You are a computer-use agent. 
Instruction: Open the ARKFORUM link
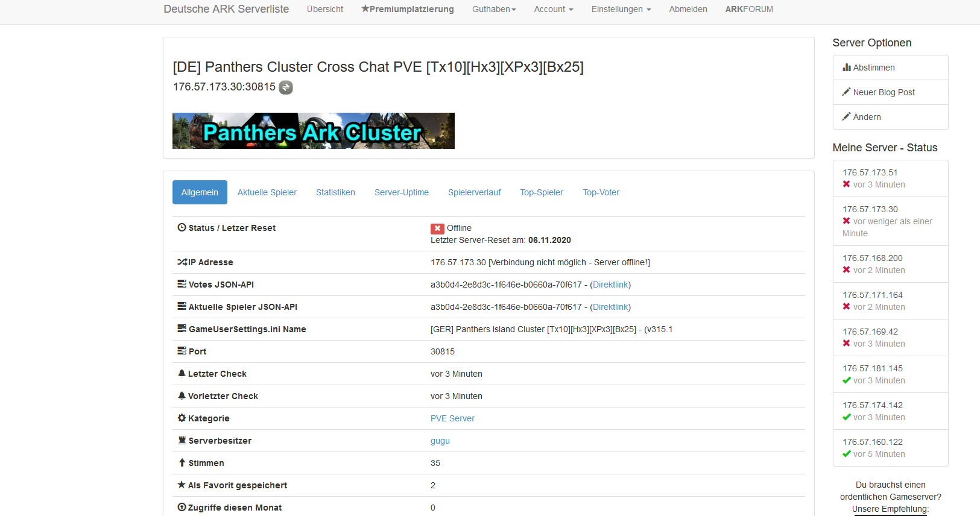coord(749,9)
